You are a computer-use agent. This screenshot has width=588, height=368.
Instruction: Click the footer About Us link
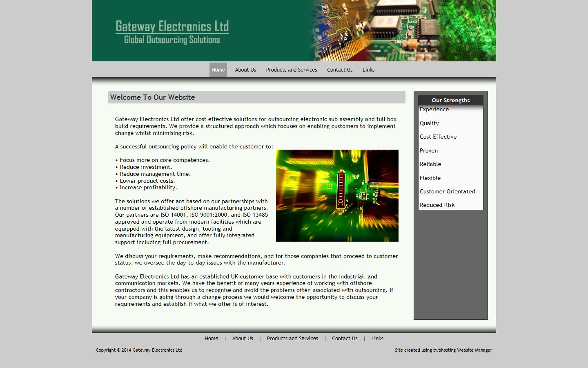coord(243,339)
